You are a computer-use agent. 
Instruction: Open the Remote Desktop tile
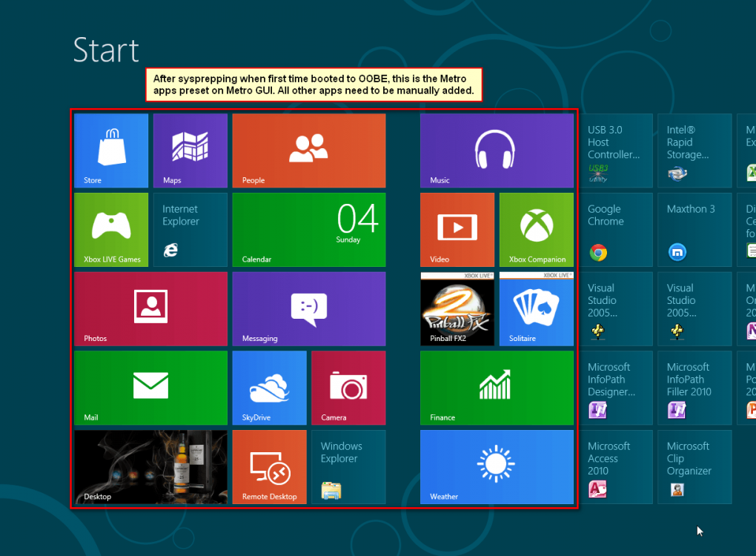click(269, 467)
